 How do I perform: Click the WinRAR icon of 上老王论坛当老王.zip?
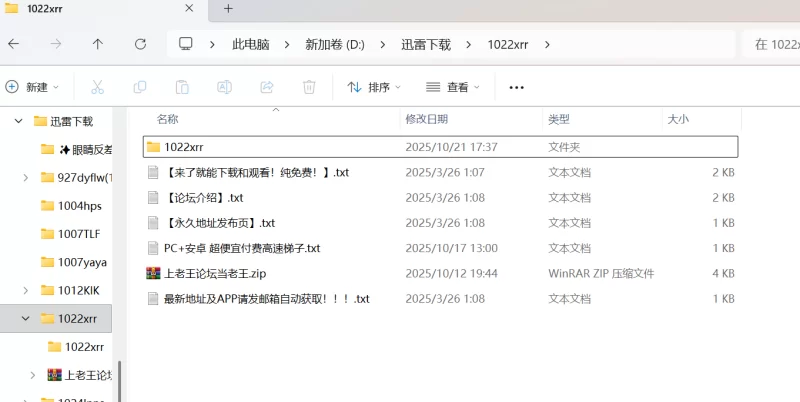pyautogui.click(x=153, y=273)
